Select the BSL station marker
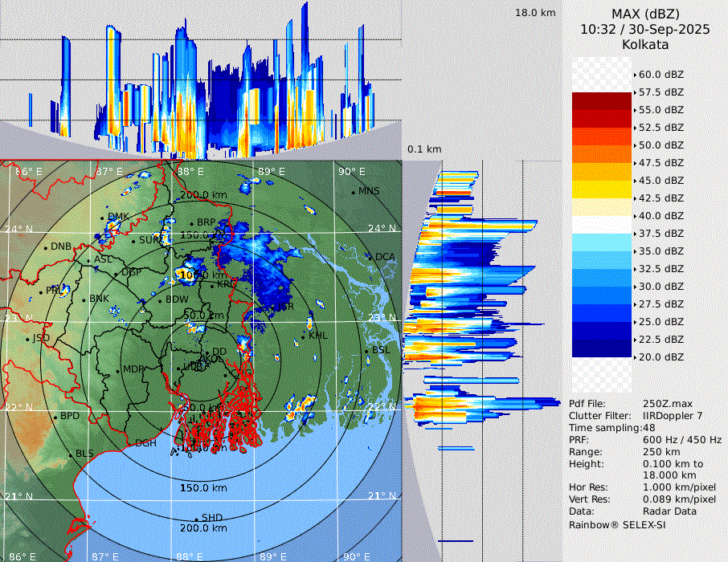Viewport: 728px width, 562px height. pos(366,351)
